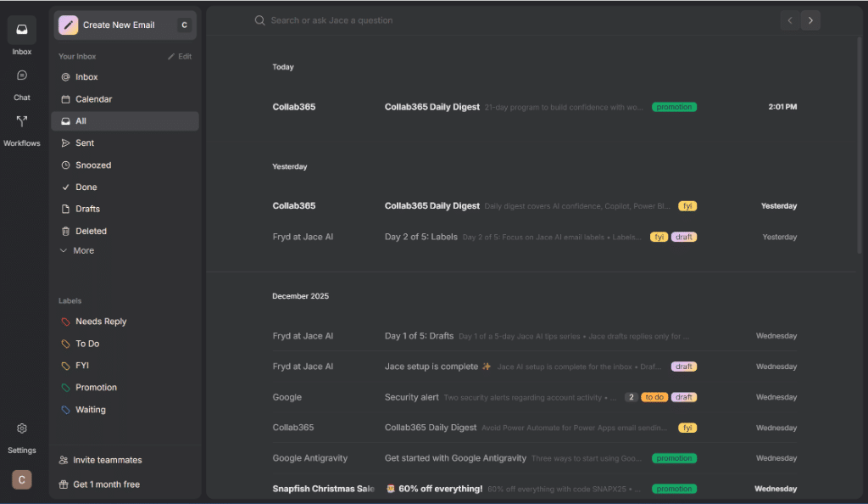Click the Inbox tray icon in left rail
868x504 pixels.
click(22, 31)
